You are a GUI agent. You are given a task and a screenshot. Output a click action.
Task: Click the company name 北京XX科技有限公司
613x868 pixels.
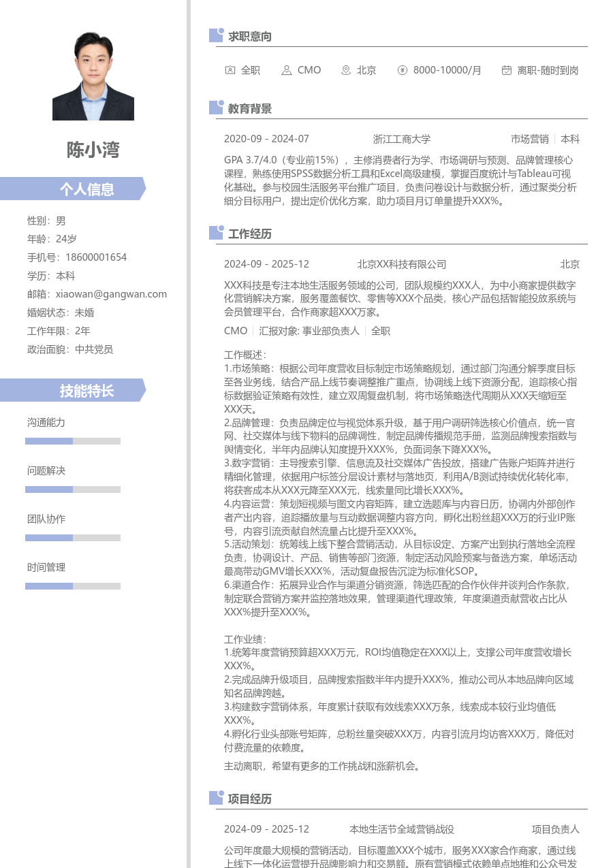coord(402,264)
